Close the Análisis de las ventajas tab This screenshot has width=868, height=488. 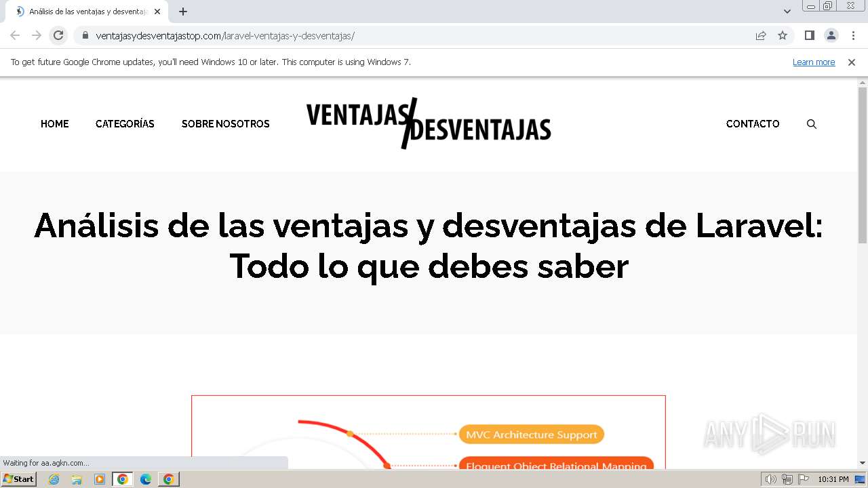(157, 12)
